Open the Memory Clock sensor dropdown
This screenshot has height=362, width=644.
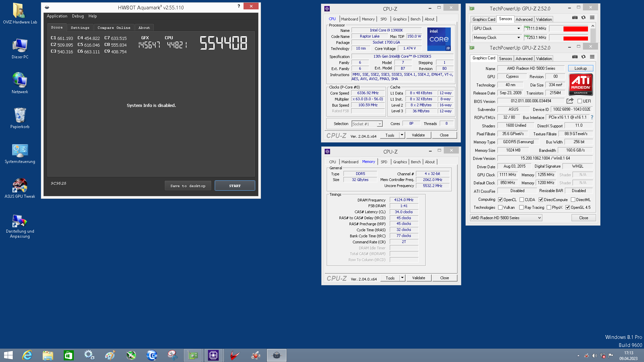tap(496, 38)
